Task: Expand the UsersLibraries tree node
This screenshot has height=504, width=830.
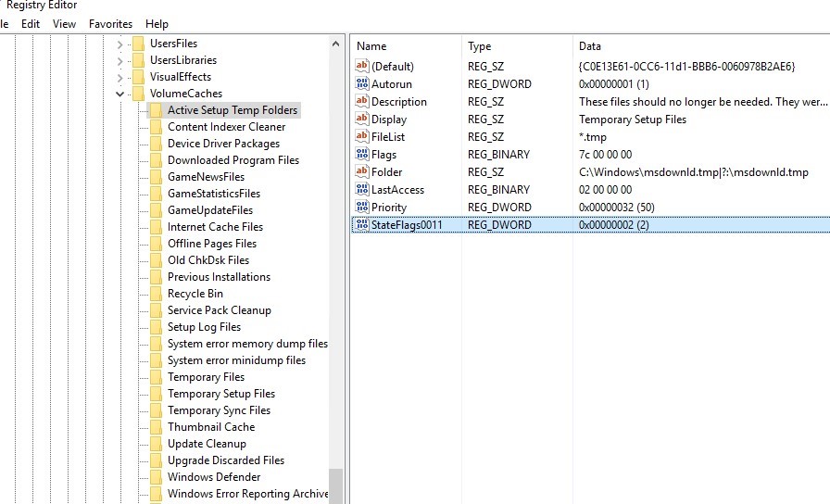Action: point(120,60)
